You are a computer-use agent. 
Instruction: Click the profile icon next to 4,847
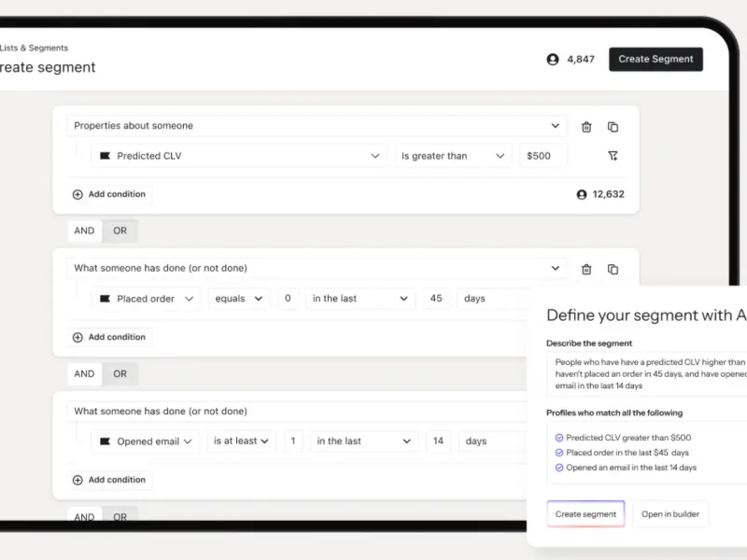click(553, 60)
